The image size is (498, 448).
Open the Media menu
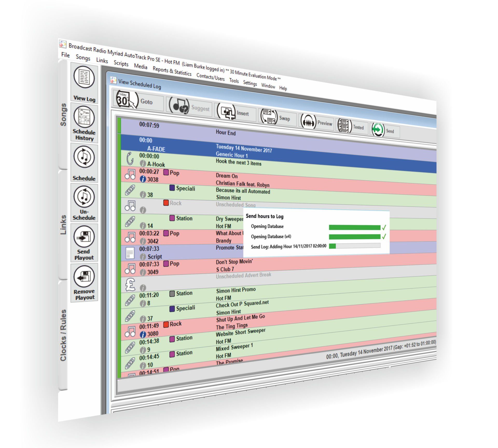tap(141, 66)
